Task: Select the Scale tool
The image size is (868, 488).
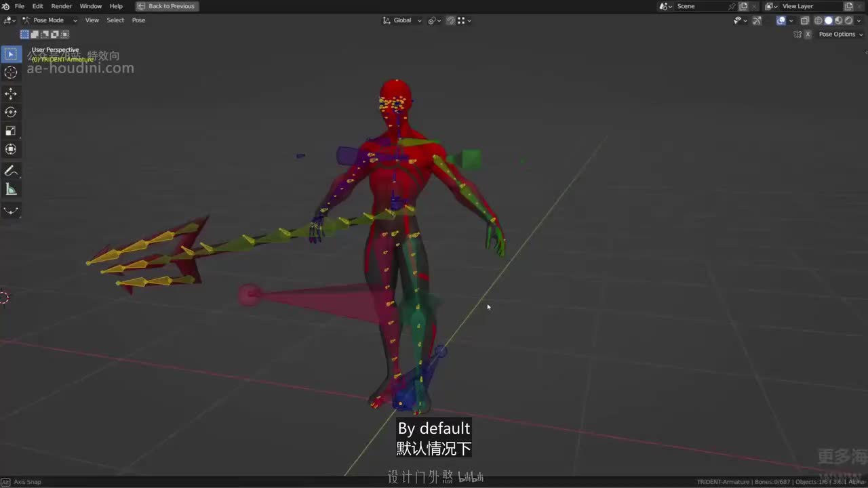Action: pos(11,131)
